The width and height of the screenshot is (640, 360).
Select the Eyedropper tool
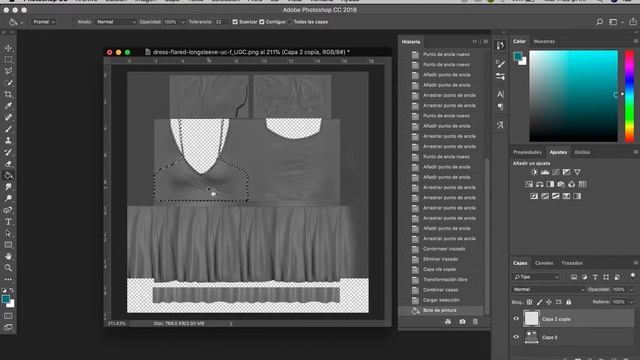(8, 106)
